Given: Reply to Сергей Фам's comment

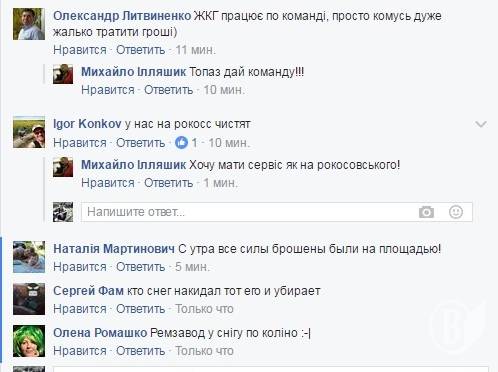Looking at the screenshot, I should coord(140,309).
